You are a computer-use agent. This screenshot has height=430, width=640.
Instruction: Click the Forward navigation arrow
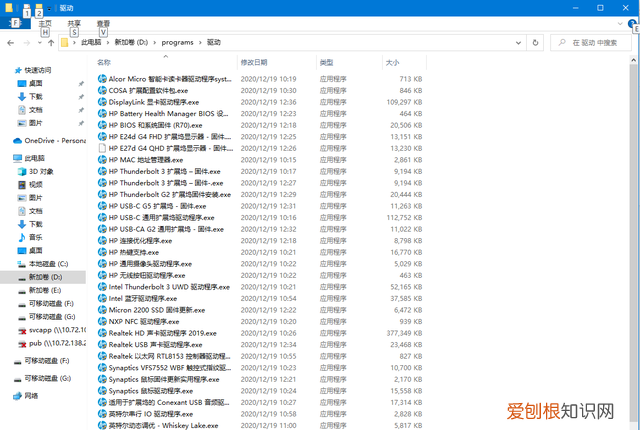[x=27, y=42]
